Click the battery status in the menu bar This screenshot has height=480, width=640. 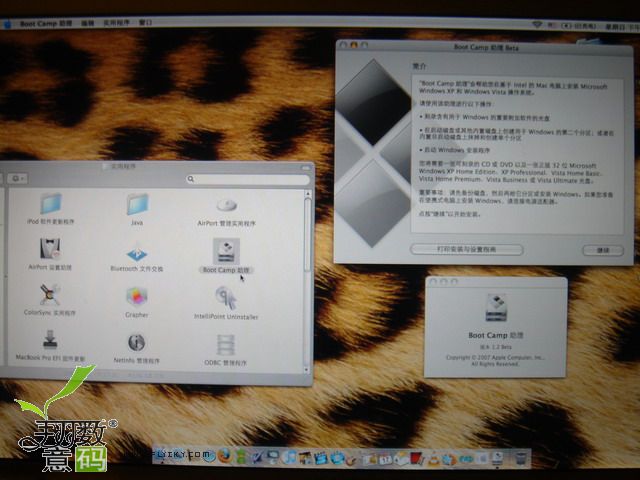click(579, 26)
